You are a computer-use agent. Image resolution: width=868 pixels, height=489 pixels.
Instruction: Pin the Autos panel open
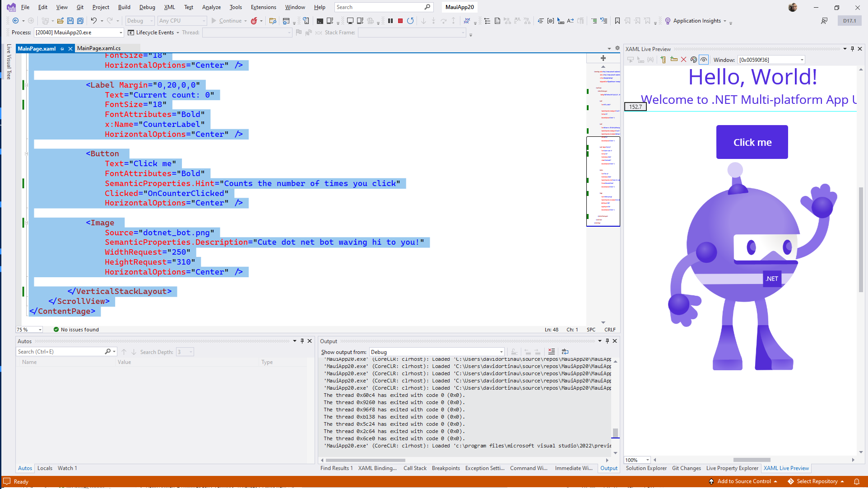tap(302, 341)
